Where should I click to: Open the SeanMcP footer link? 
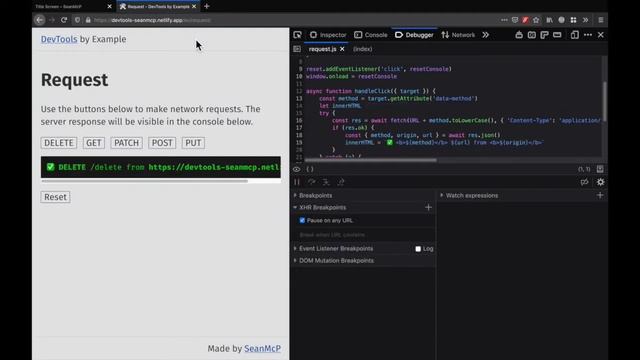tap(262, 349)
